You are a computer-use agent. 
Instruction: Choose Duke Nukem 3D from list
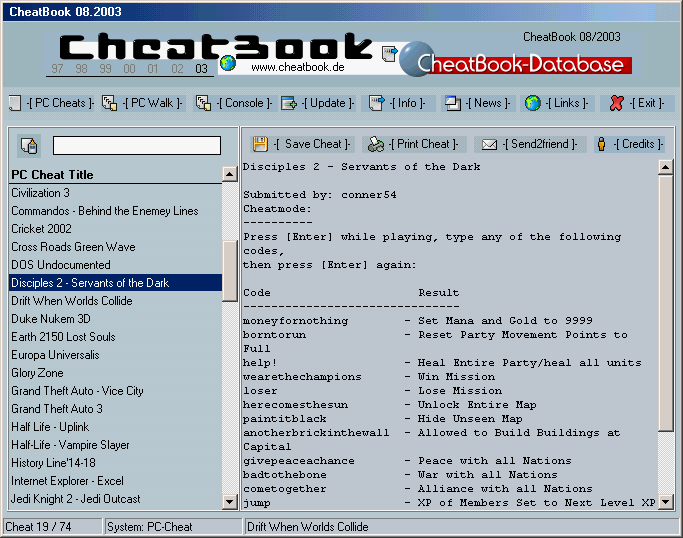(x=52, y=319)
